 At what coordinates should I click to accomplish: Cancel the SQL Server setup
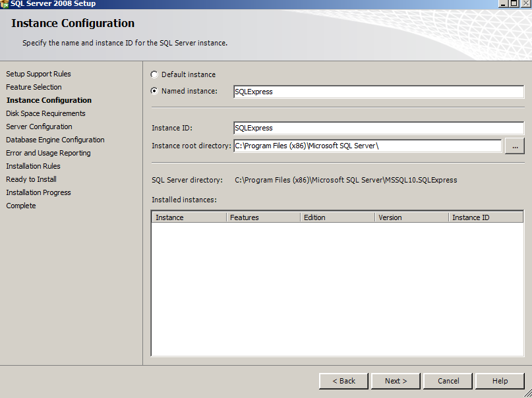tap(448, 381)
